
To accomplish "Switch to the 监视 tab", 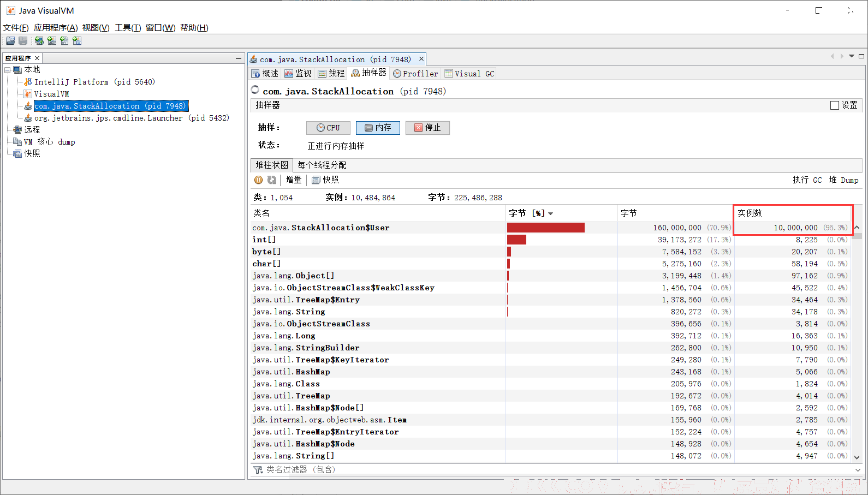I will (298, 74).
